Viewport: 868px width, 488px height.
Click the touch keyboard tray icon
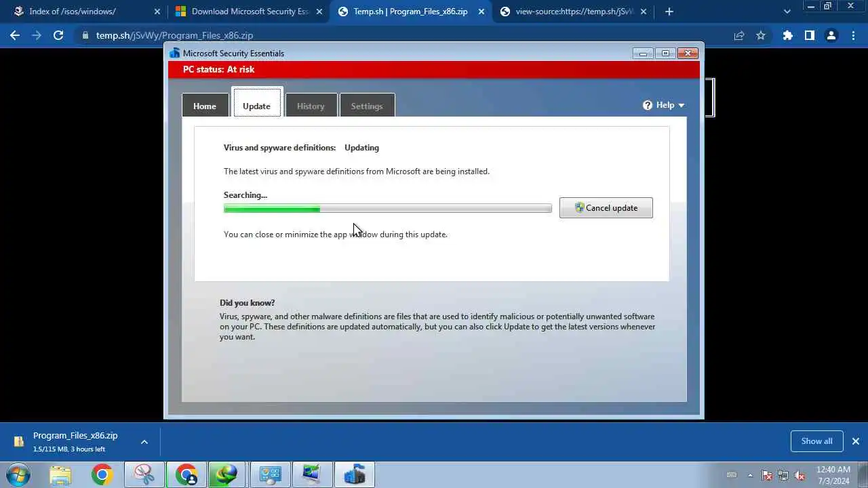pyautogui.click(x=732, y=475)
